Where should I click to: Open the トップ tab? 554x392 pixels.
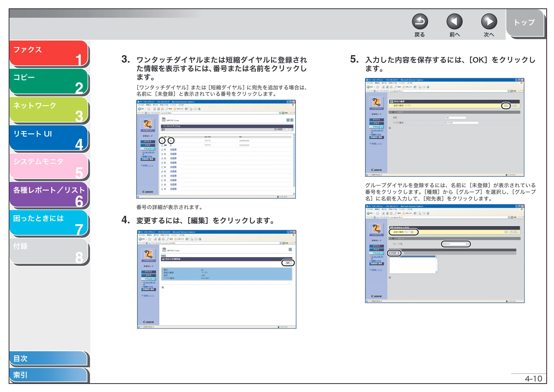525,23
